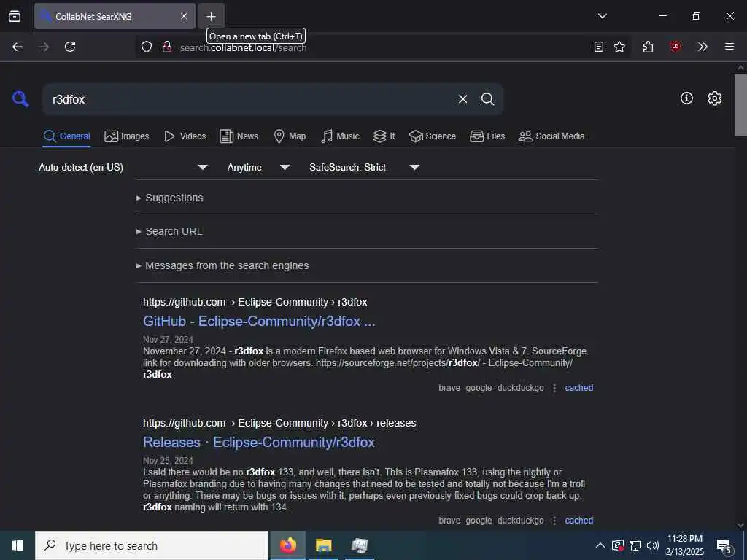Click the browser address bar URL
The height and width of the screenshot is (560, 747).
(243, 47)
